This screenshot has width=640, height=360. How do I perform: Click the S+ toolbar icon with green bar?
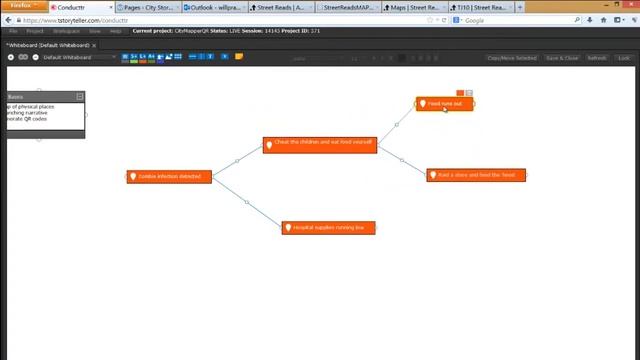[134, 58]
